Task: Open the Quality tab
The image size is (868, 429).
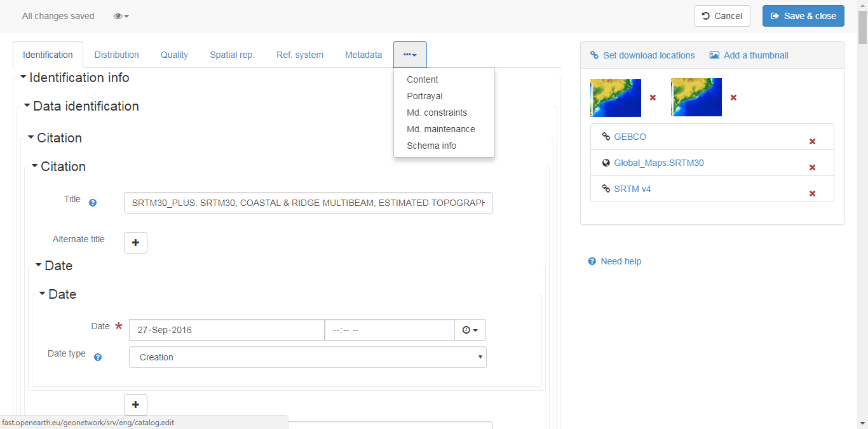Action: [174, 55]
